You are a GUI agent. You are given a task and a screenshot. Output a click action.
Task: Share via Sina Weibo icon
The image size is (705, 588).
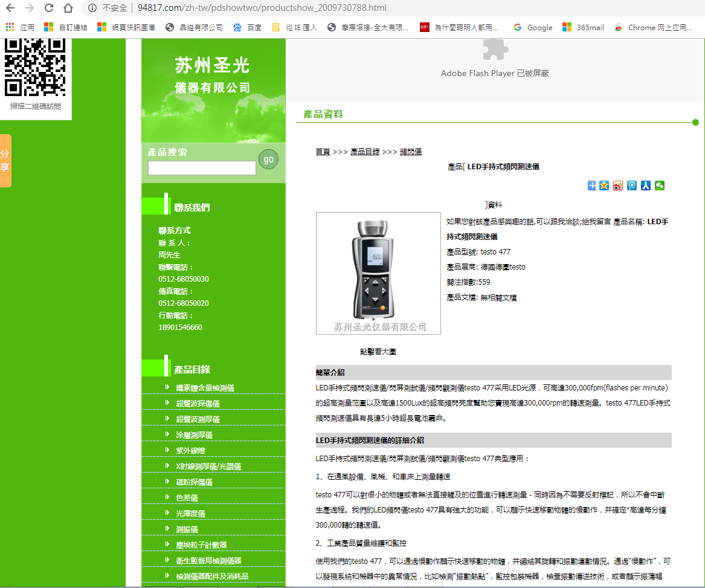[x=618, y=186]
